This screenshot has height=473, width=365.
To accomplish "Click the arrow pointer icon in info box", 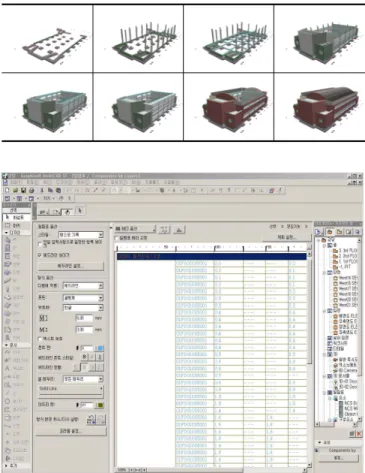I will coord(80,211).
